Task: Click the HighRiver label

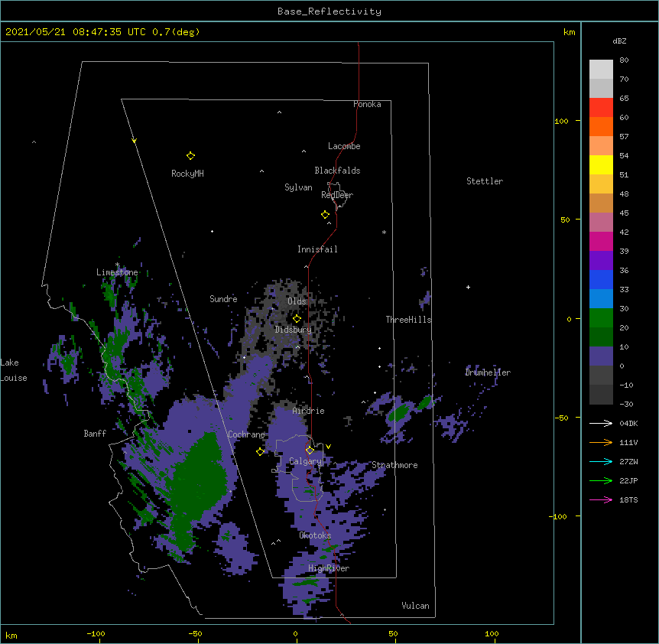Action: [x=329, y=568]
